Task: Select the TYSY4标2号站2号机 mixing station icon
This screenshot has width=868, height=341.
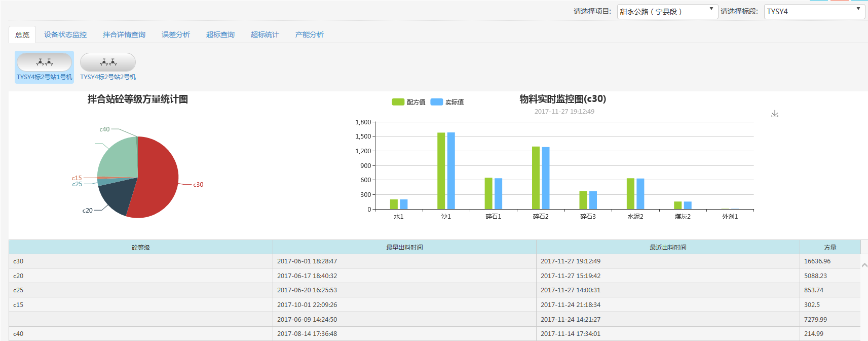Action: (x=108, y=63)
